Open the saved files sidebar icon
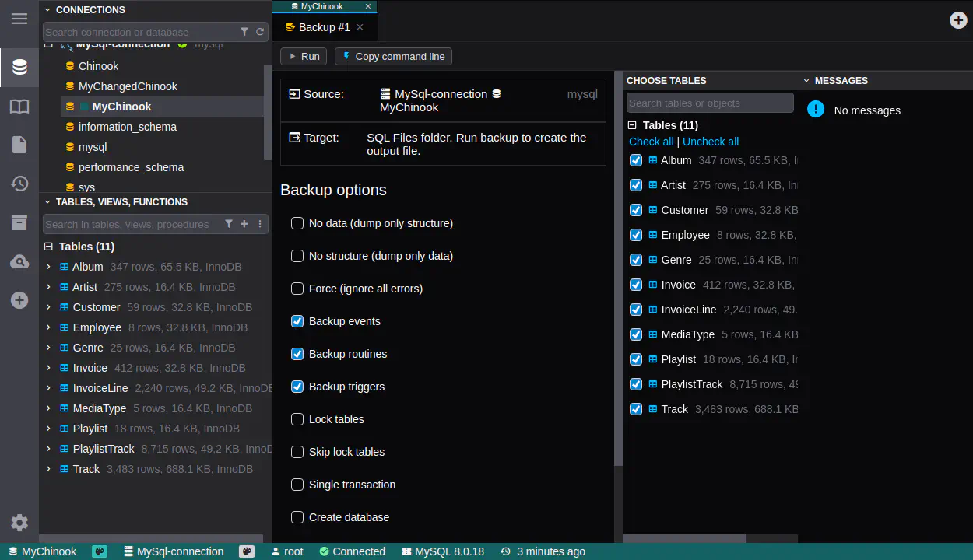This screenshot has width=973, height=560. click(x=19, y=145)
